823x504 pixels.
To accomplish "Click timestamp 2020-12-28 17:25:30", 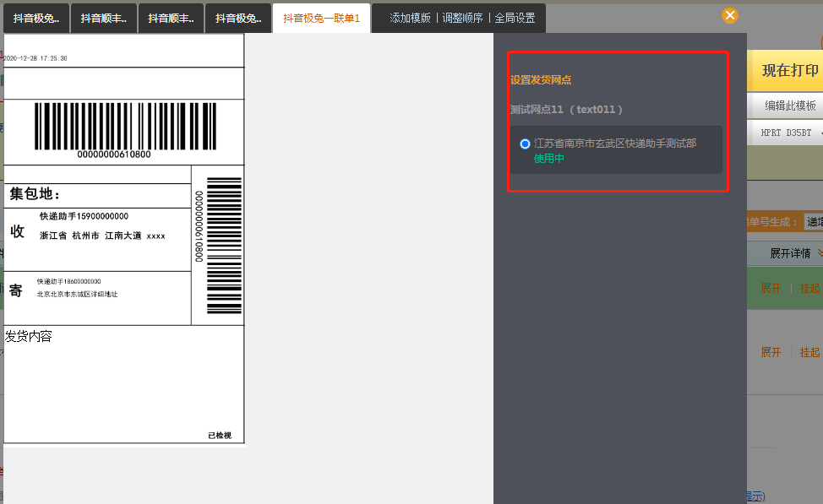I will (x=35, y=58).
